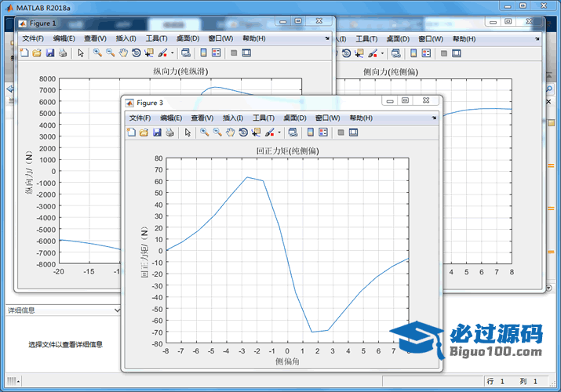This screenshot has width=561, height=392.
Task: Click Print Figure icon in Figure 1 toolbar
Action: 62,53
